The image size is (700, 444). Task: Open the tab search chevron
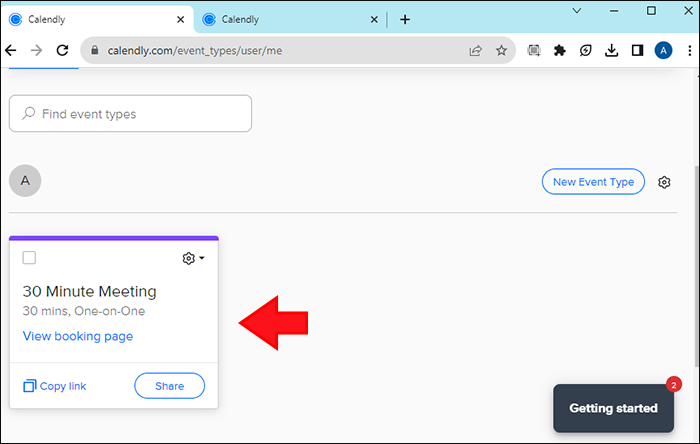[577, 11]
